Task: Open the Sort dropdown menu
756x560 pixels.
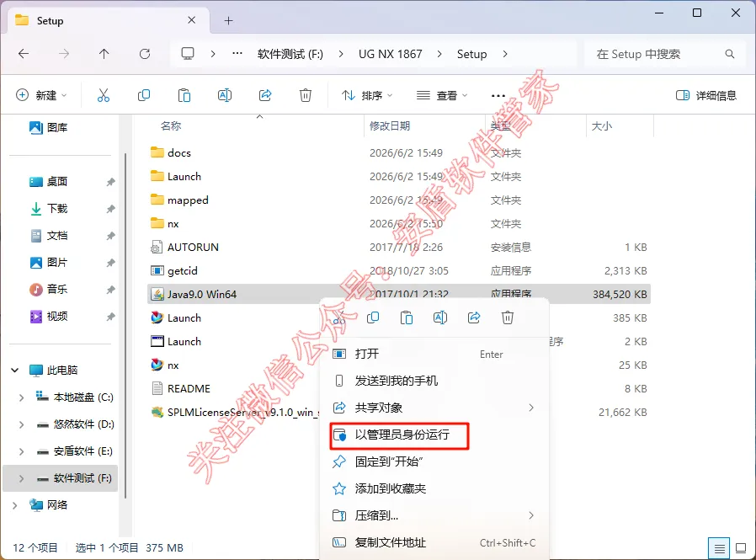Action: click(367, 95)
